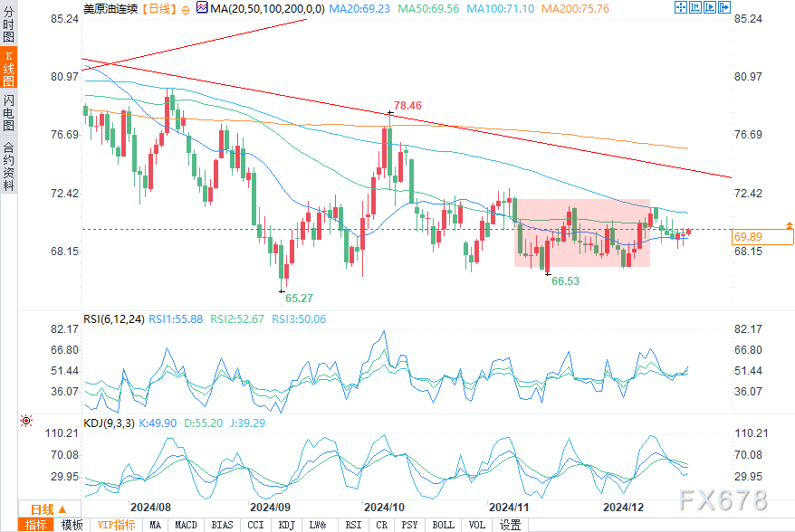Click the first blue icon in top-right corner

(x=681, y=8)
